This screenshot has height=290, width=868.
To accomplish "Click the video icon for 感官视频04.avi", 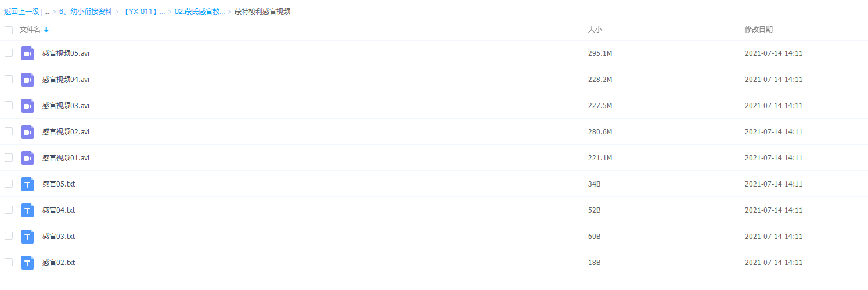I will coord(27,80).
